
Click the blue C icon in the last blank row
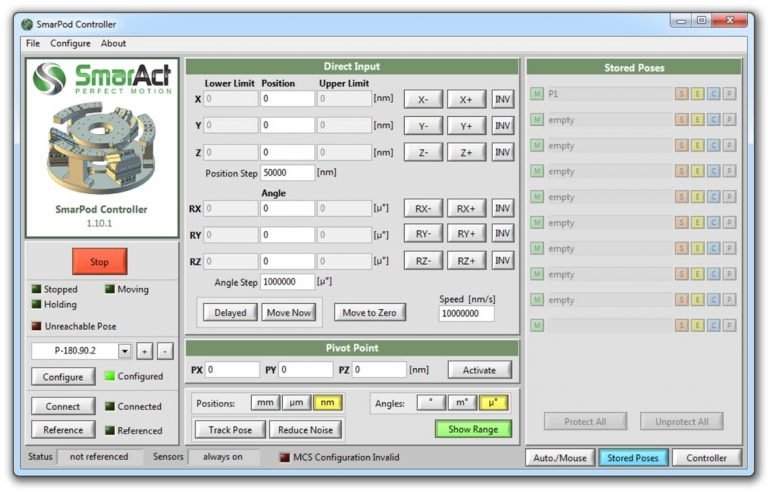coord(713,325)
